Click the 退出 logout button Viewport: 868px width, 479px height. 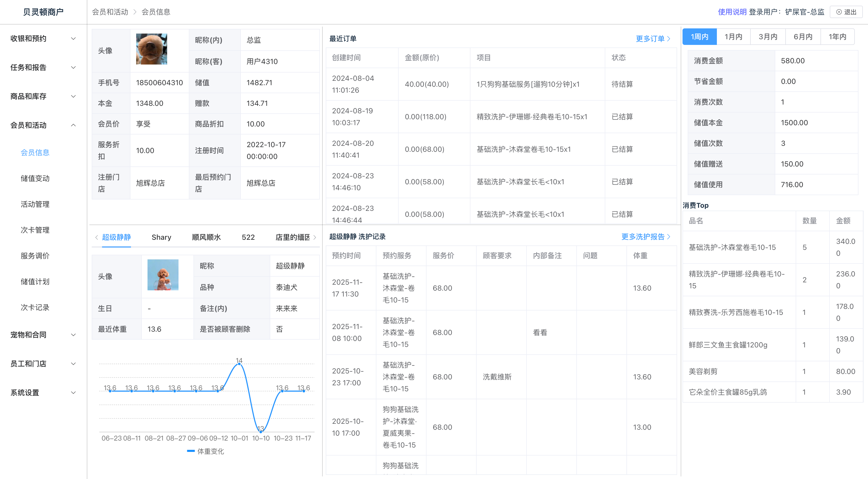pos(846,12)
